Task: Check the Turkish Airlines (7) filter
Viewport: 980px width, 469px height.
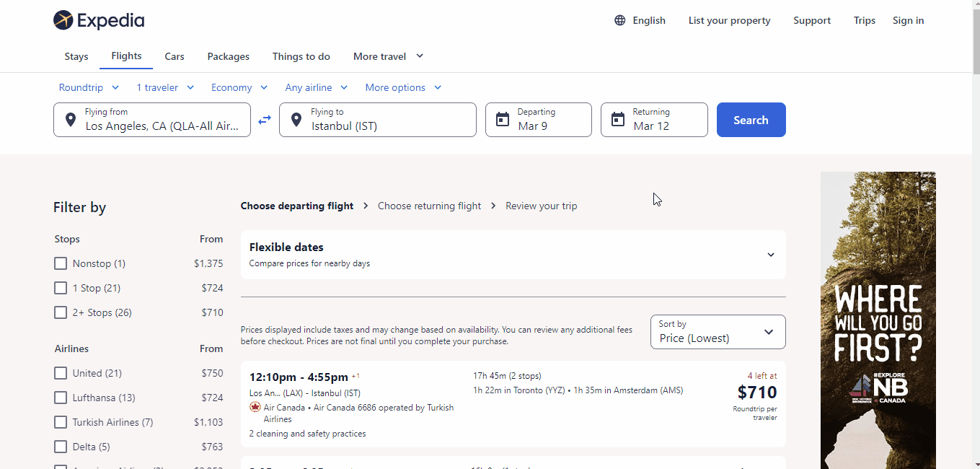Action: (61, 422)
